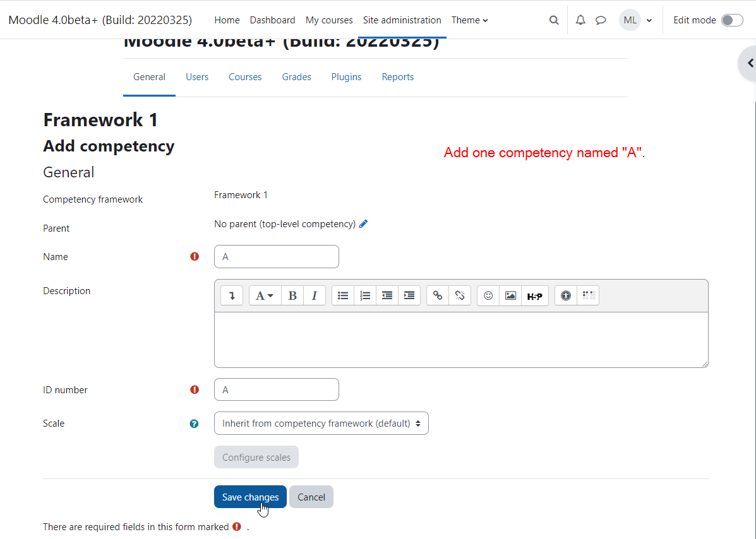This screenshot has height=539, width=756.
Task: Switch to the Users tab
Action: click(x=197, y=77)
